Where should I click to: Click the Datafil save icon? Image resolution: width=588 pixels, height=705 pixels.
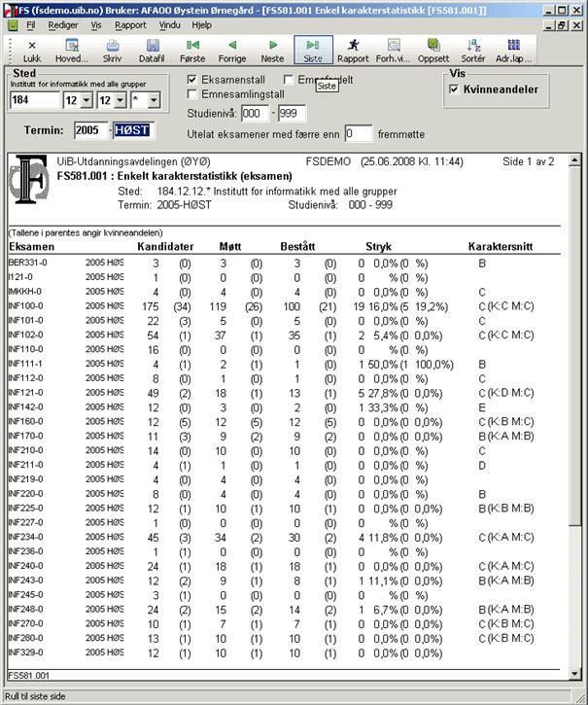(152, 51)
